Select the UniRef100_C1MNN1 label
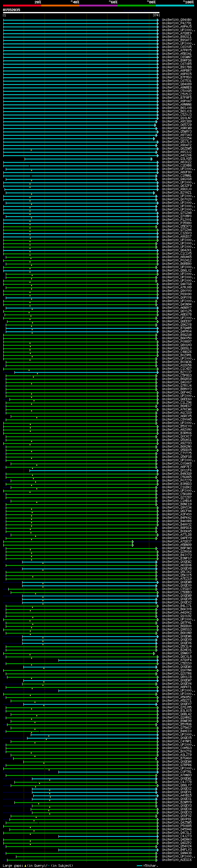This screenshot has width=197, height=868. (177, 176)
